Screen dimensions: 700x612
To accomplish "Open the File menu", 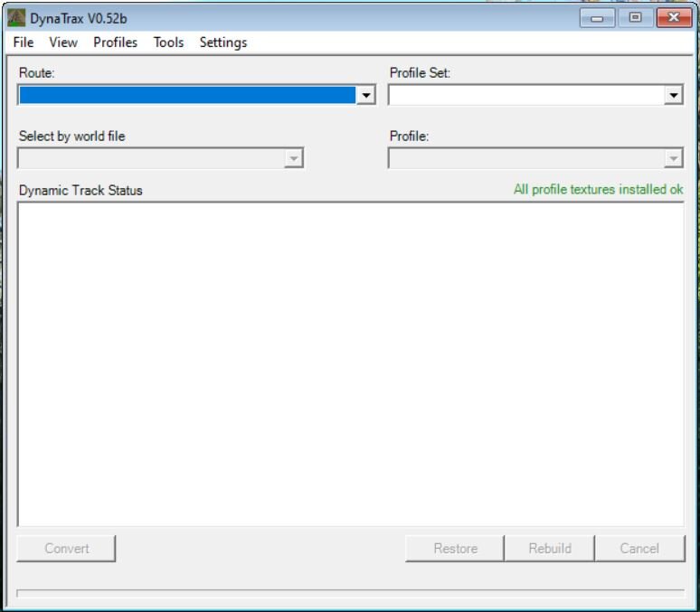I will (x=24, y=42).
